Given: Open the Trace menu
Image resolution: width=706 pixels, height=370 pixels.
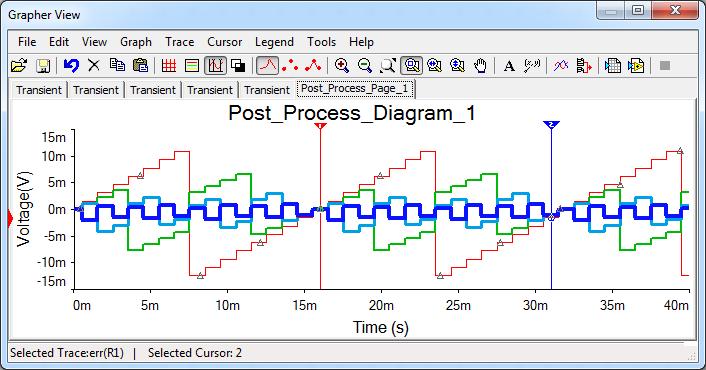Looking at the screenshot, I should point(179,42).
